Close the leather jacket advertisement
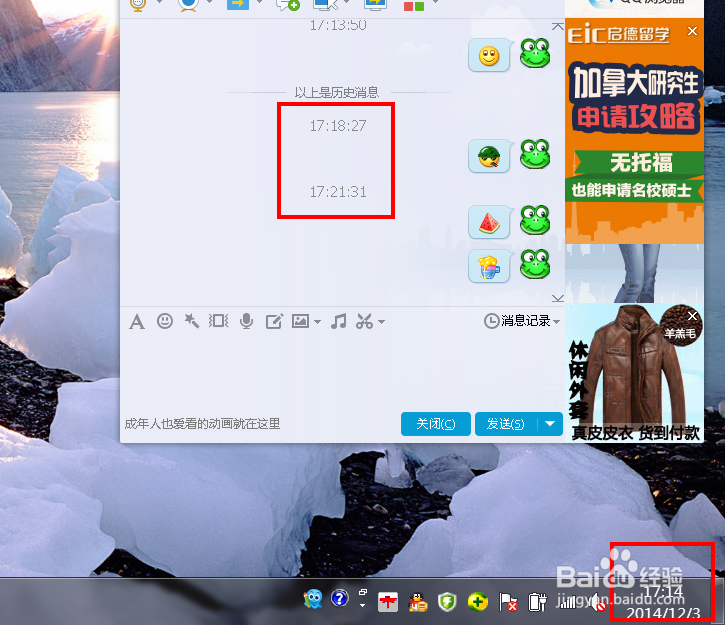 (x=692, y=316)
